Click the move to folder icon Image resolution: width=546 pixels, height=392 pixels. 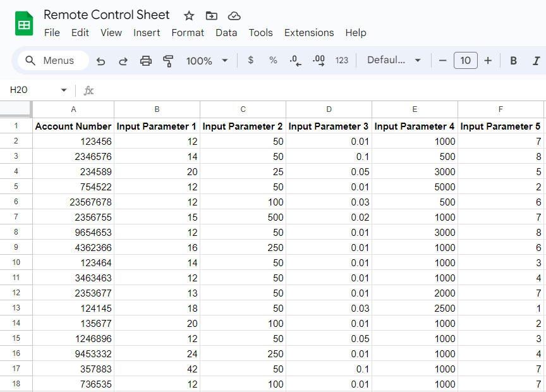[211, 16]
